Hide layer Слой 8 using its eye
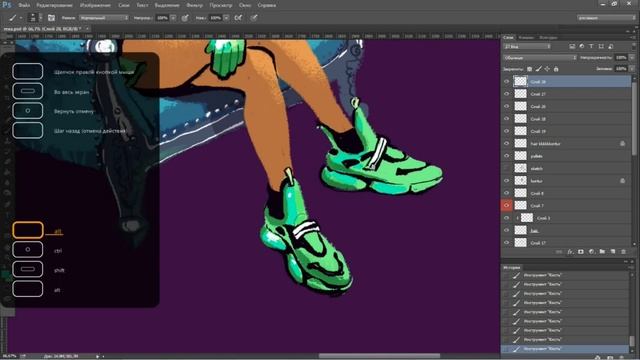640x360 pixels. pos(507,193)
